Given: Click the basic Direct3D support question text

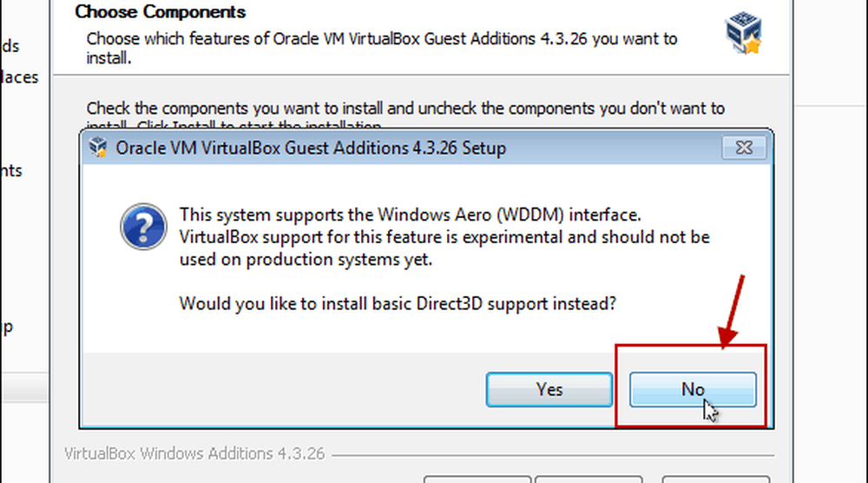Looking at the screenshot, I should pos(398,303).
